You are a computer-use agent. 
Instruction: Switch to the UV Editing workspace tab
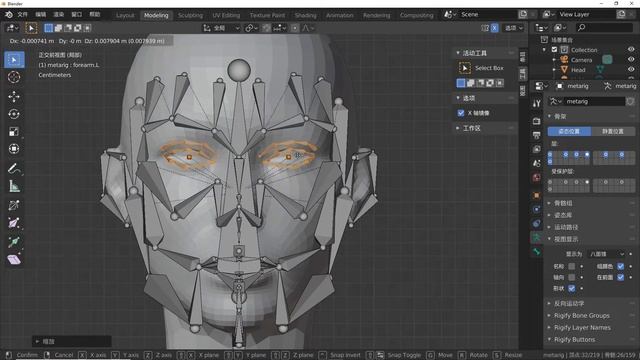[226, 15]
